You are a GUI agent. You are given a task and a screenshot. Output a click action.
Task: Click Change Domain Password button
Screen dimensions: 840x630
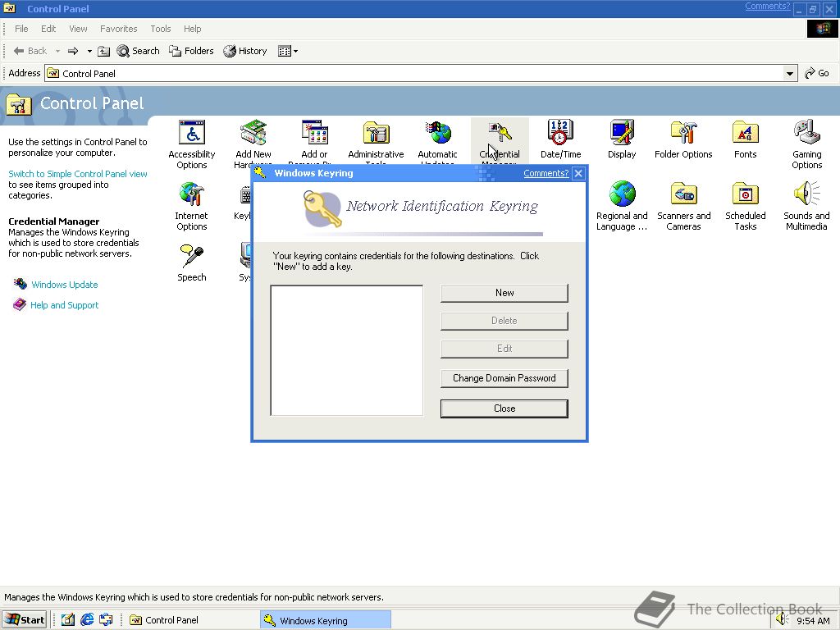504,378
